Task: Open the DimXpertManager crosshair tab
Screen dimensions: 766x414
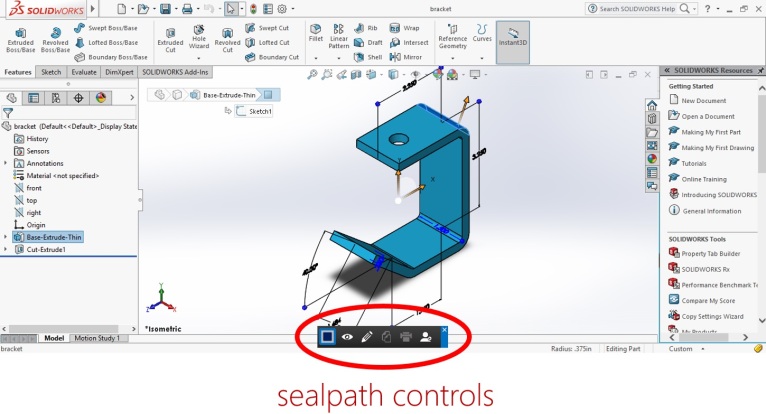Action: [78, 98]
